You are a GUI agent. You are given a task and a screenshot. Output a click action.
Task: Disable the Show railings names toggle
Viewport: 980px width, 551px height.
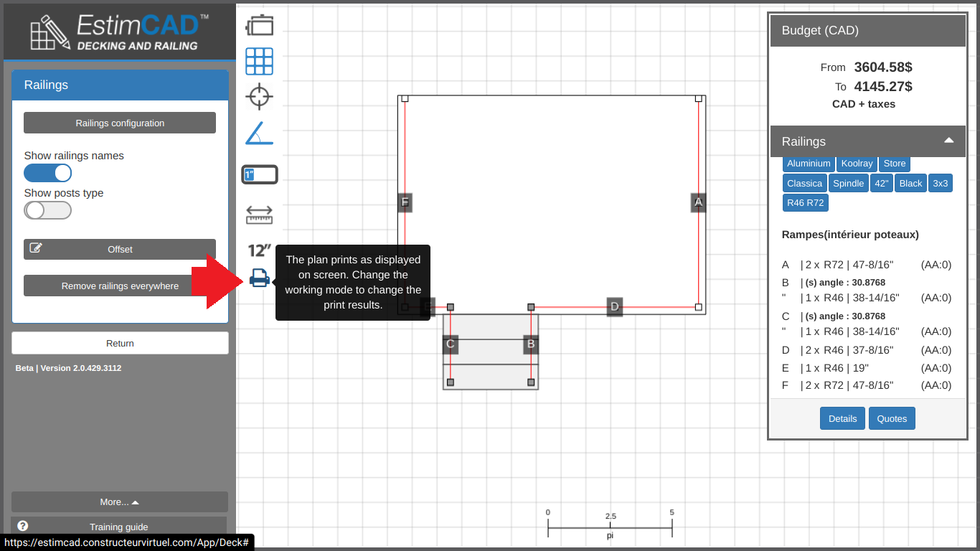tap(48, 173)
